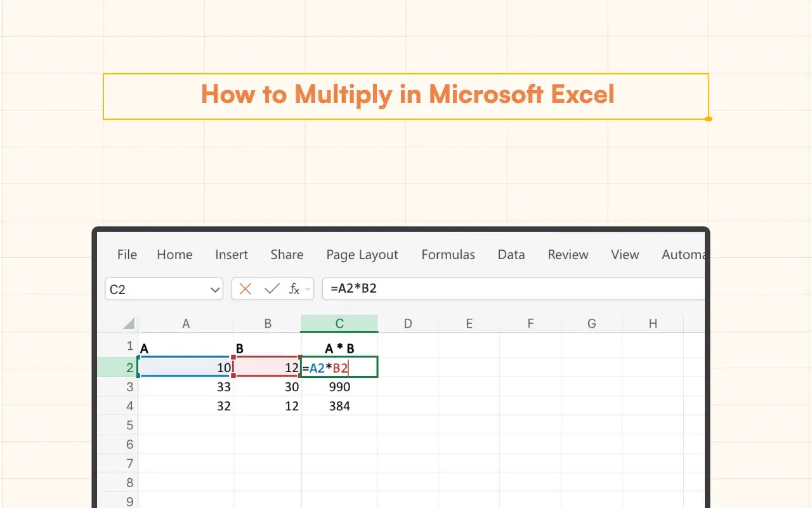Image resolution: width=812 pixels, height=508 pixels.
Task: Click cell C4 containing 384
Action: click(339, 406)
